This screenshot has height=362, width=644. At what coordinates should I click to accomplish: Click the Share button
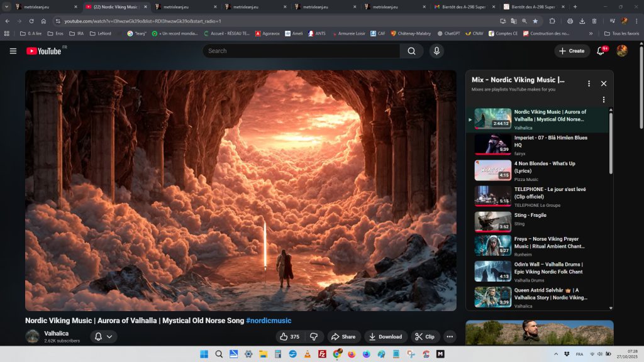[343, 337]
